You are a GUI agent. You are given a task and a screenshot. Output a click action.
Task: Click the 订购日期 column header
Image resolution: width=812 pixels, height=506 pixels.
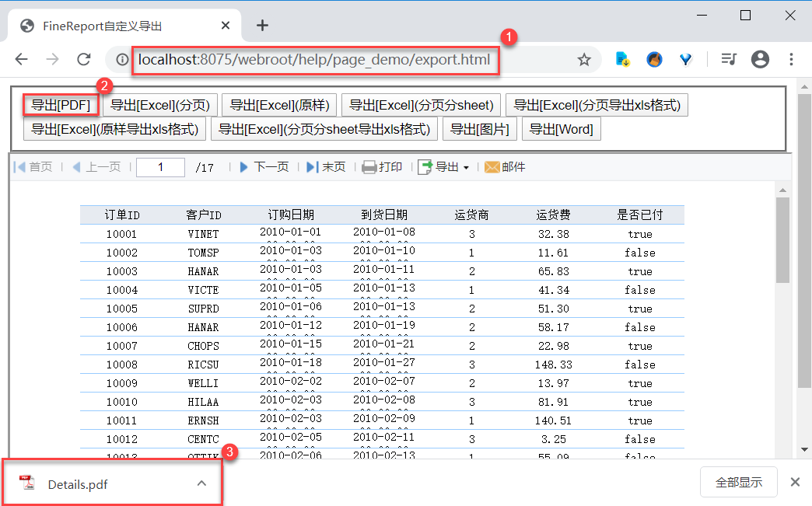[x=291, y=215]
